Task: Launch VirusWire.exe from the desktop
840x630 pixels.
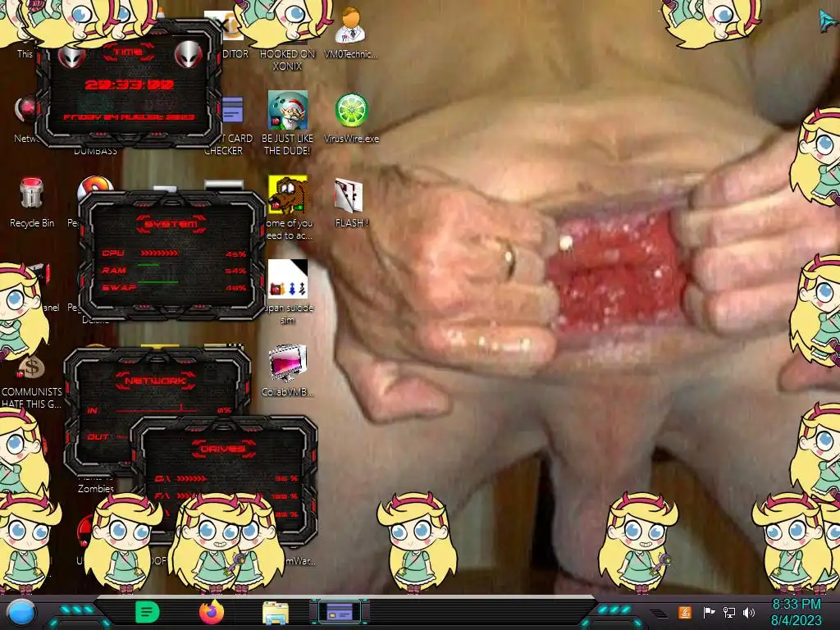Action: [351, 118]
